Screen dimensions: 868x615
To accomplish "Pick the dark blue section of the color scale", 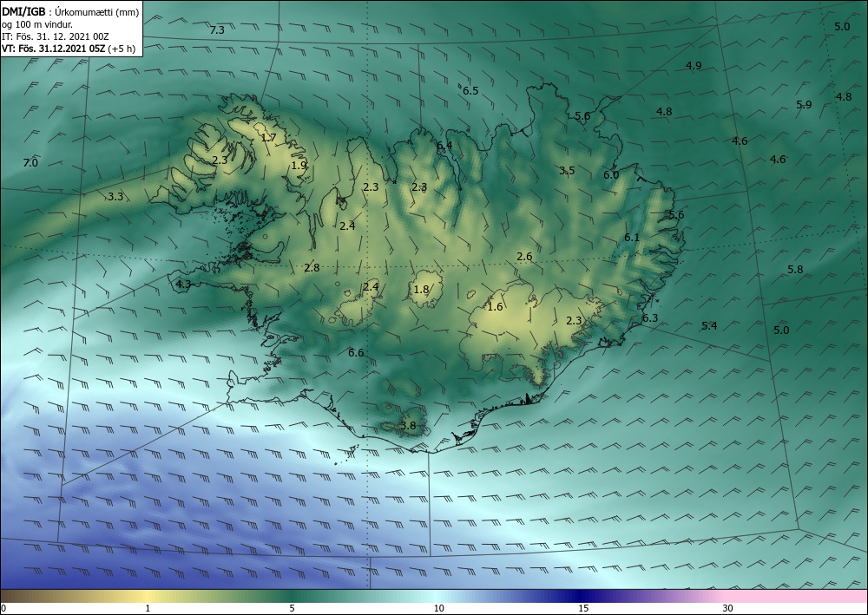I will pyautogui.click(x=582, y=596).
